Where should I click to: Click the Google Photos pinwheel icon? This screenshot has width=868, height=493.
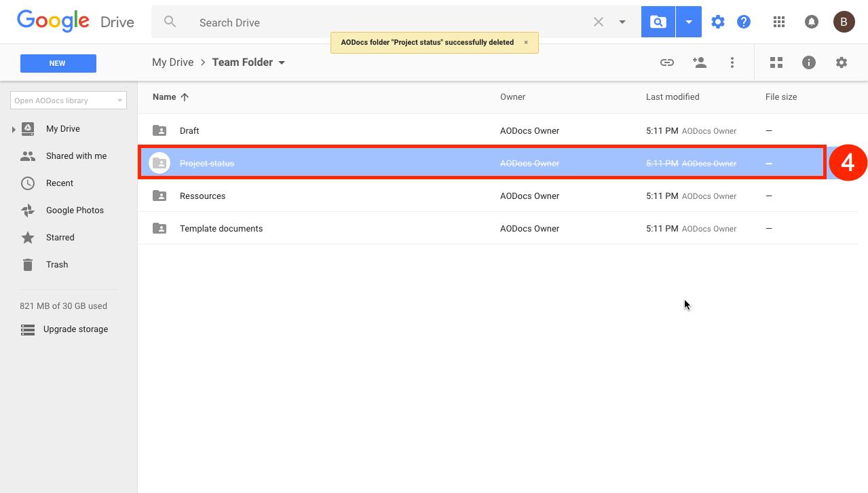28,211
